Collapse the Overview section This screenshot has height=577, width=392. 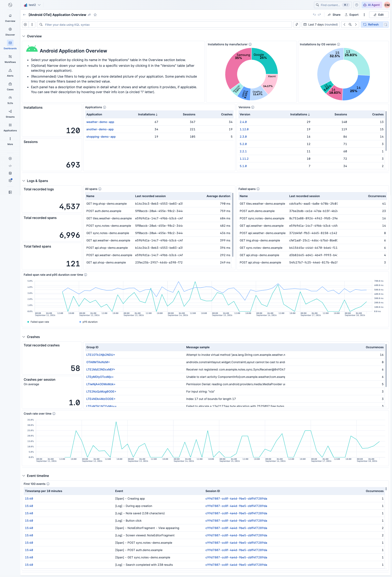(x=24, y=36)
